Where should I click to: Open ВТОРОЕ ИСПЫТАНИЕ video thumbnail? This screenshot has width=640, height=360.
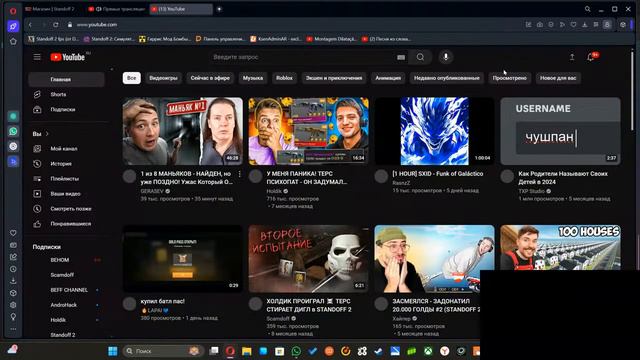(x=309, y=259)
